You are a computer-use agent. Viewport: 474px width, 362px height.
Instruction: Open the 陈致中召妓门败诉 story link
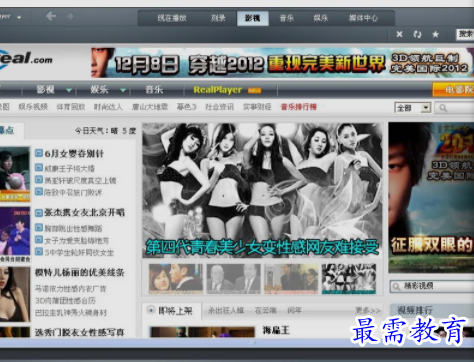point(73,192)
